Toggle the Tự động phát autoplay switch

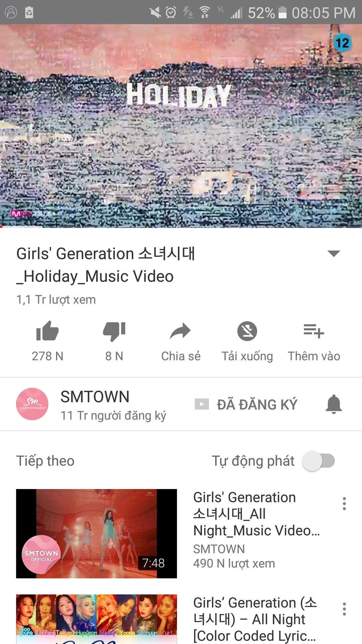click(x=319, y=461)
